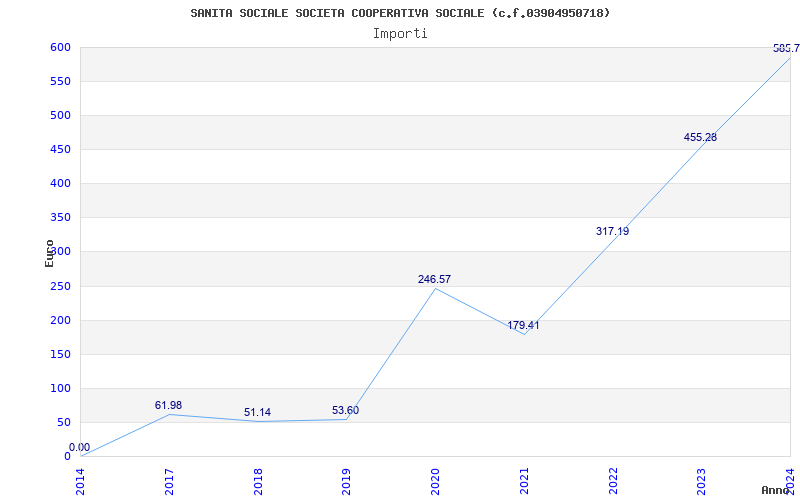Click the 455.28 data label

pyautogui.click(x=700, y=137)
